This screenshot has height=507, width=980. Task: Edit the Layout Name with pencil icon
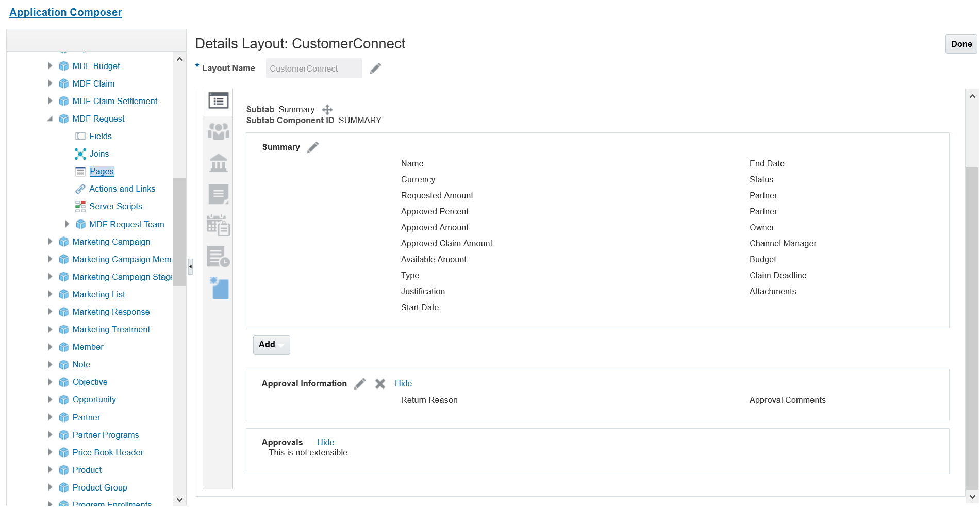tap(375, 69)
